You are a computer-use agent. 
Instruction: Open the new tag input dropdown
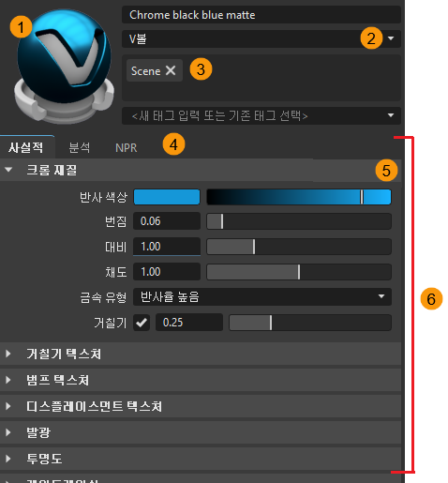[261, 116]
